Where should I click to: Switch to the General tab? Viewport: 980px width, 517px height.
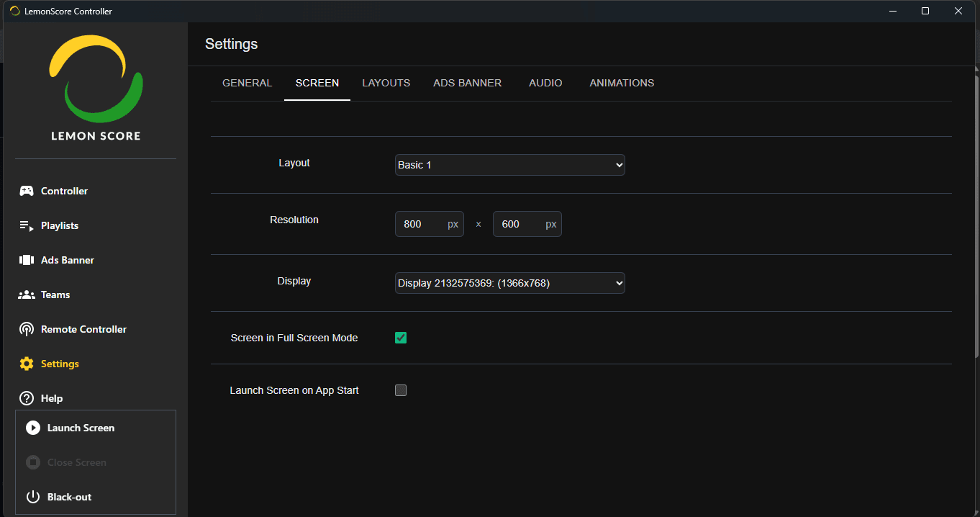coord(247,83)
